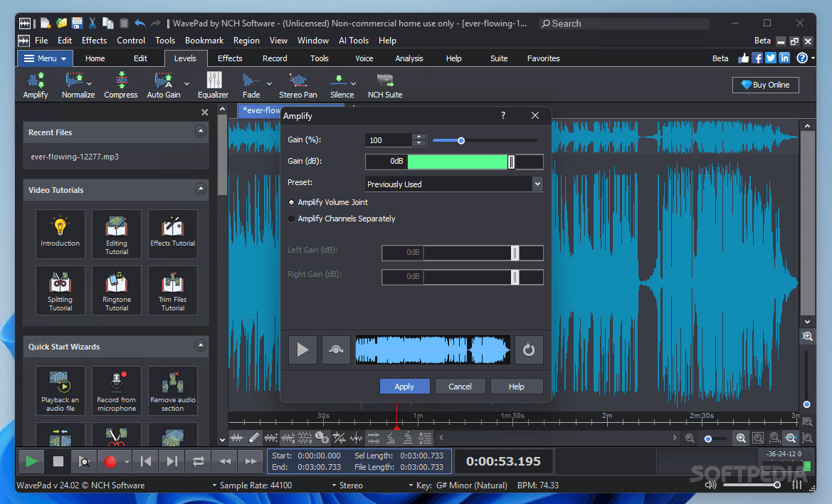
Task: Click the Save icon in title bar
Action: pyautogui.click(x=77, y=23)
